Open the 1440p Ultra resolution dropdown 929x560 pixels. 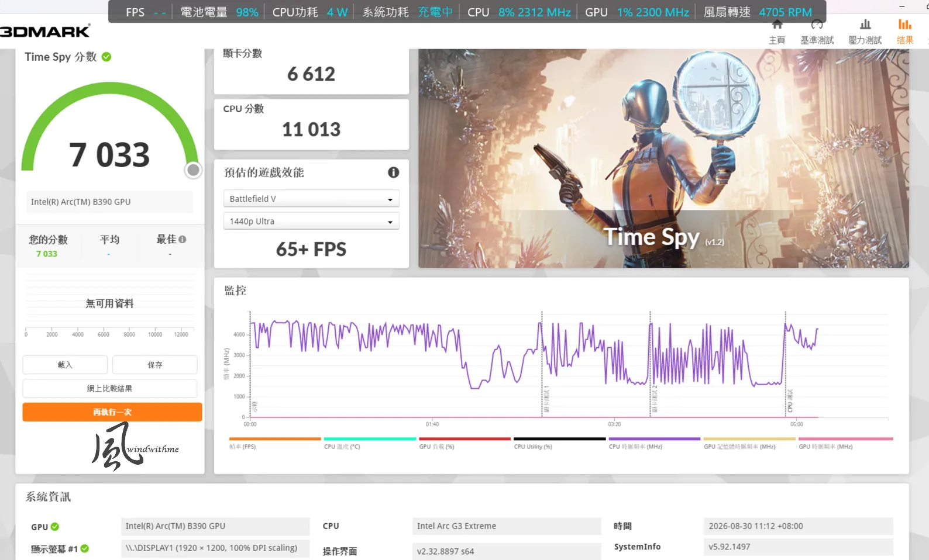click(311, 221)
